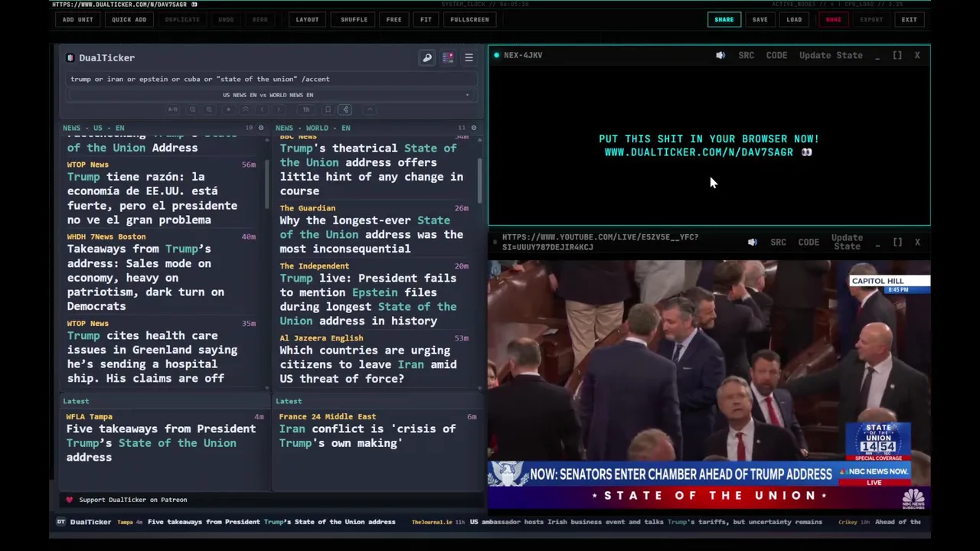
Task: Click the NEX-4JKV green status dot
Action: pyautogui.click(x=496, y=55)
